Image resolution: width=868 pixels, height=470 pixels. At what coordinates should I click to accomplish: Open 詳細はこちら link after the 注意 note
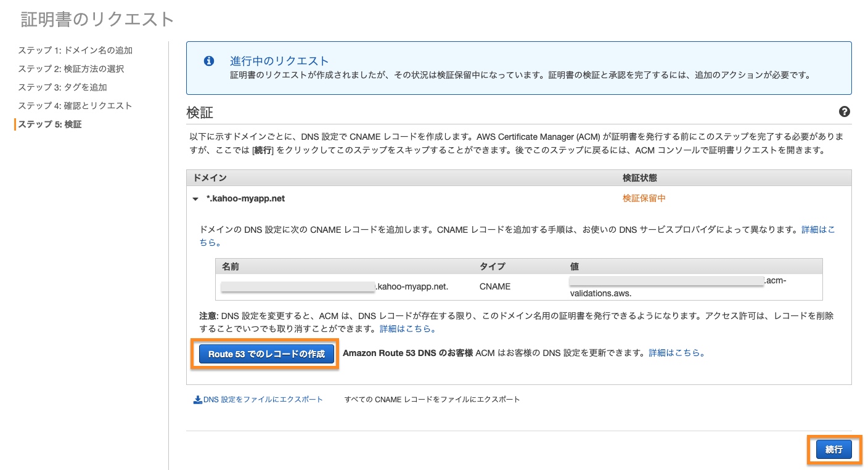(x=407, y=329)
